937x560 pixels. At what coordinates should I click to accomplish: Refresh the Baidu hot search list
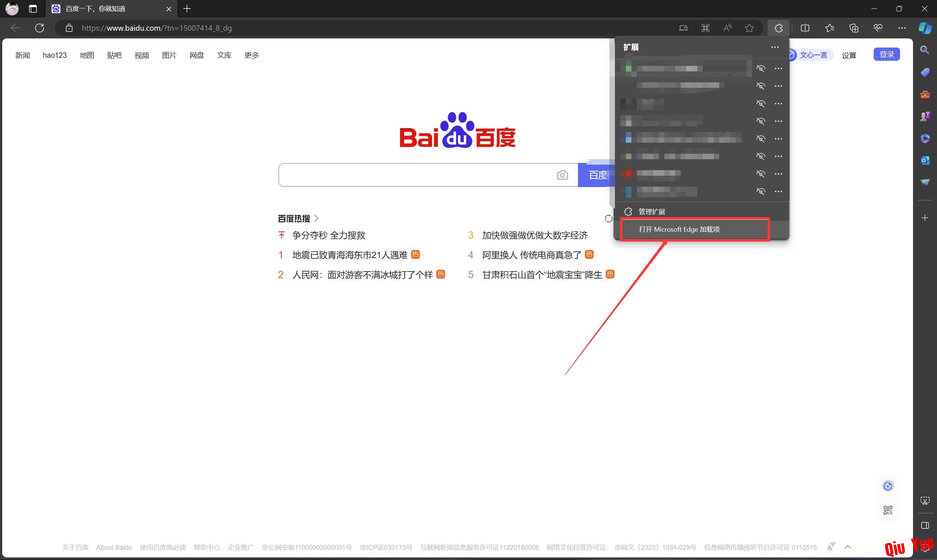pos(608,219)
